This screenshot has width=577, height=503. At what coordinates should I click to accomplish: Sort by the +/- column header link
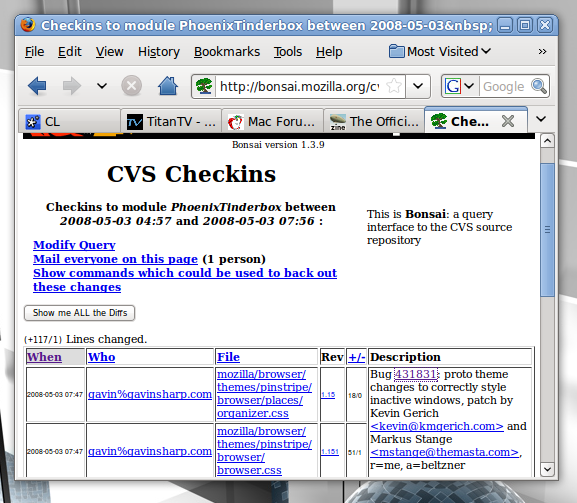(x=357, y=357)
